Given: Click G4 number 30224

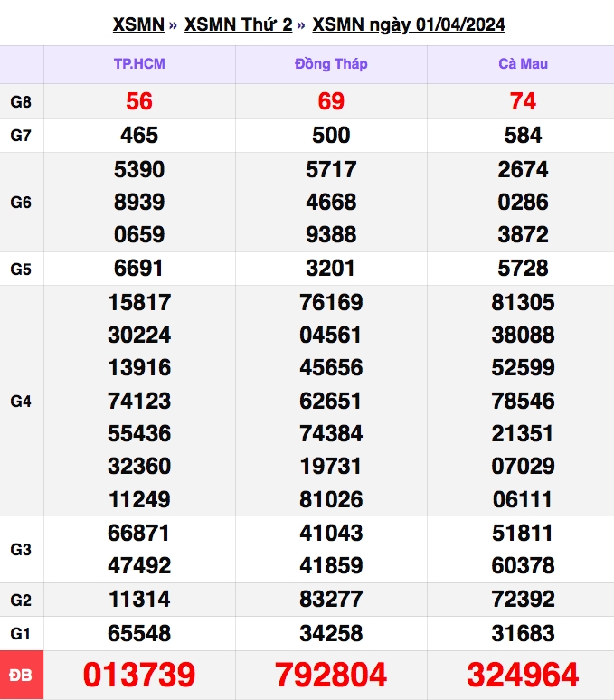Looking at the screenshot, I should (139, 336).
